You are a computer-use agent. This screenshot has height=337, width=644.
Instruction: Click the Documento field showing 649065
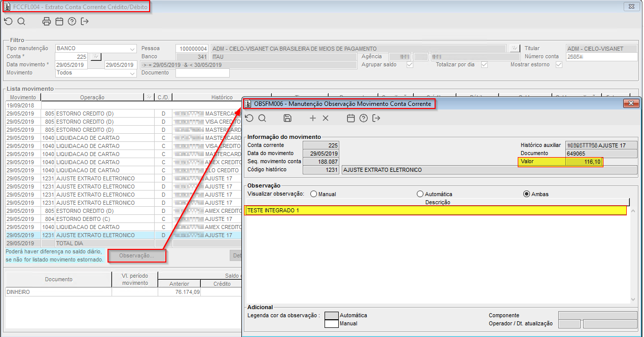[601, 153]
